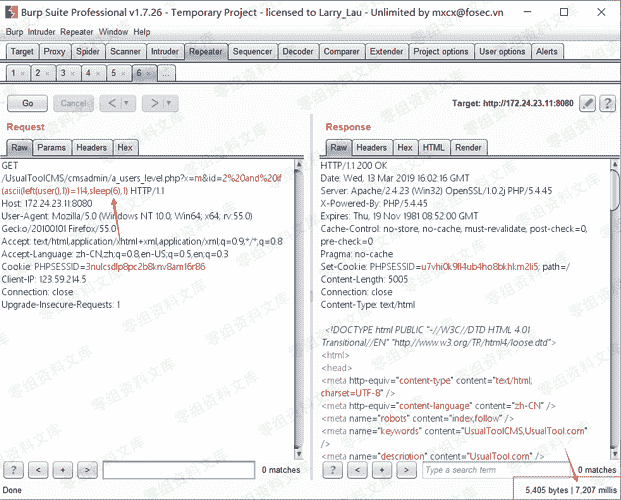Show the request Params tab
This screenshot has height=500, width=621.
(x=52, y=147)
